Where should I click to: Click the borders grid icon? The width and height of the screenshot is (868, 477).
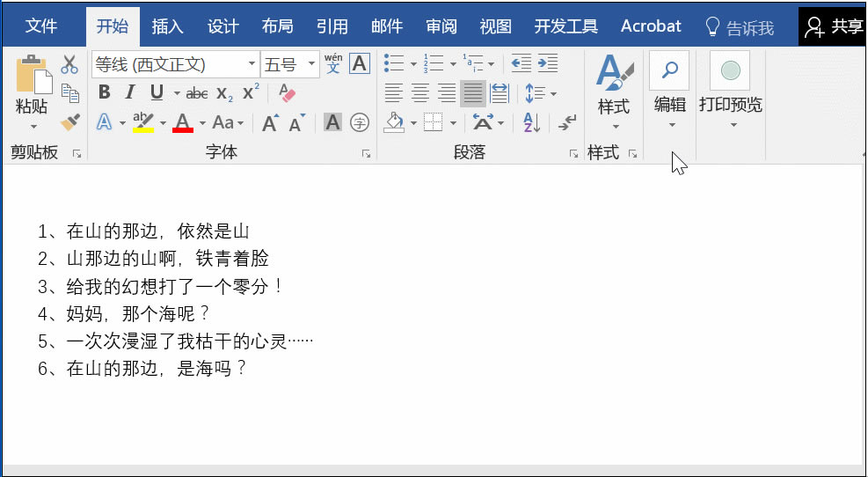click(434, 122)
